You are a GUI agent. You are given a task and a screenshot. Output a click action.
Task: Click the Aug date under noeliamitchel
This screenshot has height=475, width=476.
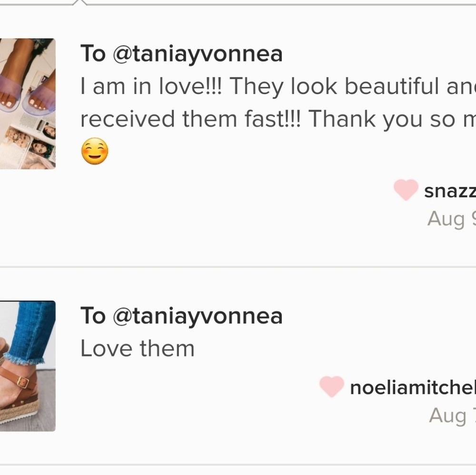tap(451, 415)
